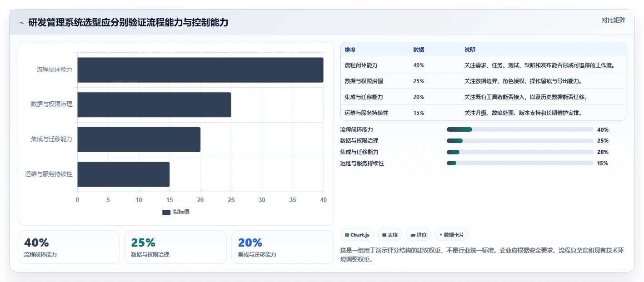Click the 40% 流程闭环能力 data card

click(69, 247)
